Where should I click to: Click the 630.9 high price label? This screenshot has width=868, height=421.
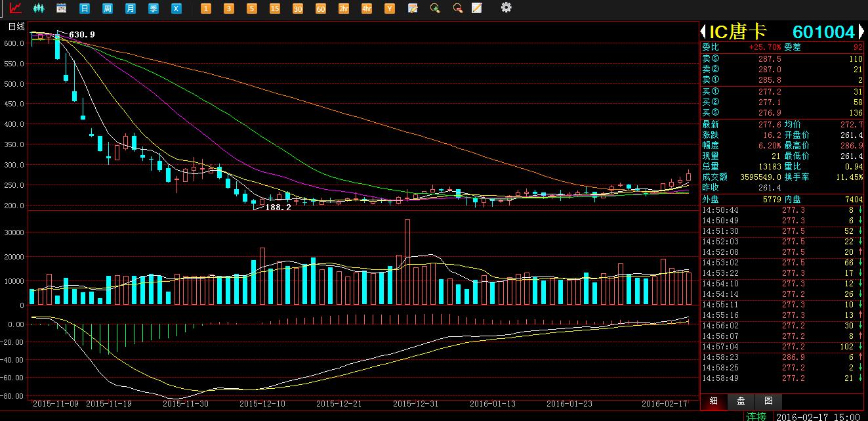tap(82, 34)
